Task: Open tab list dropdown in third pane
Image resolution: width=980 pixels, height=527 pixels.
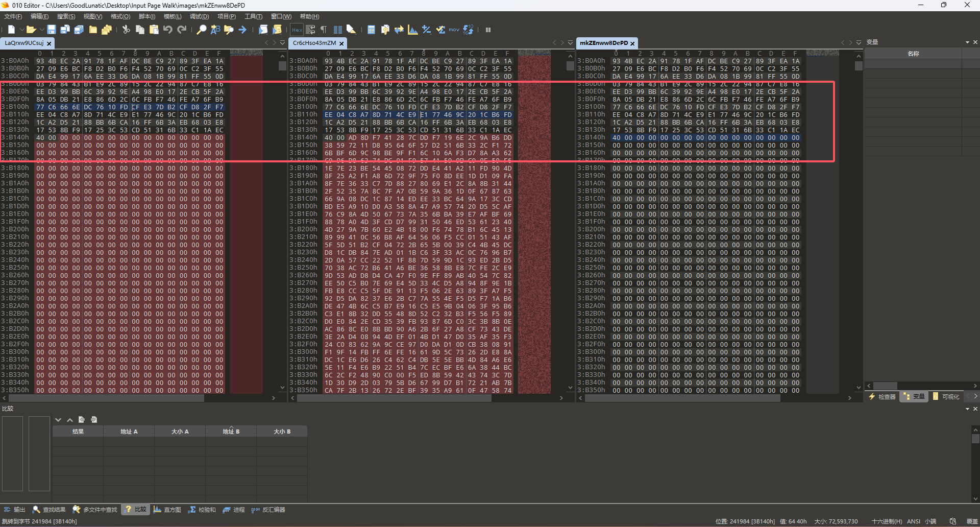Action: (x=859, y=43)
